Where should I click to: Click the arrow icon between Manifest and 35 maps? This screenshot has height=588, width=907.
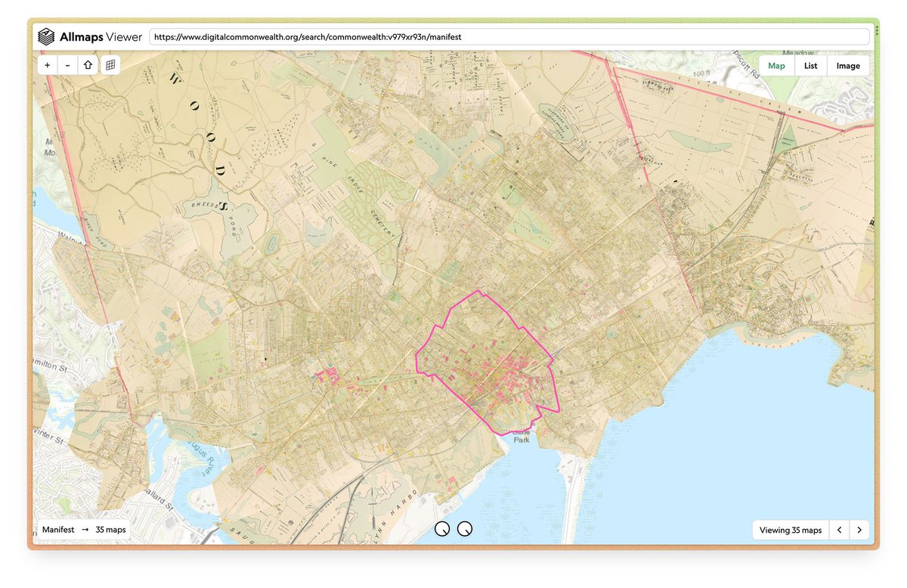pos(85,529)
